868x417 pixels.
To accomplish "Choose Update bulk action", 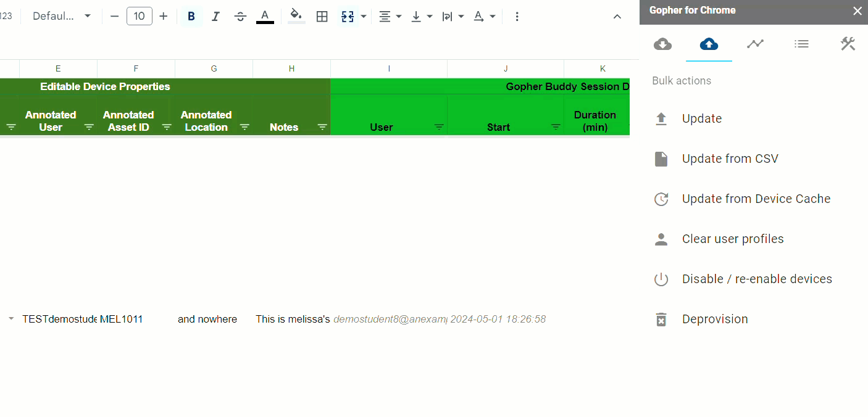I will 702,118.
